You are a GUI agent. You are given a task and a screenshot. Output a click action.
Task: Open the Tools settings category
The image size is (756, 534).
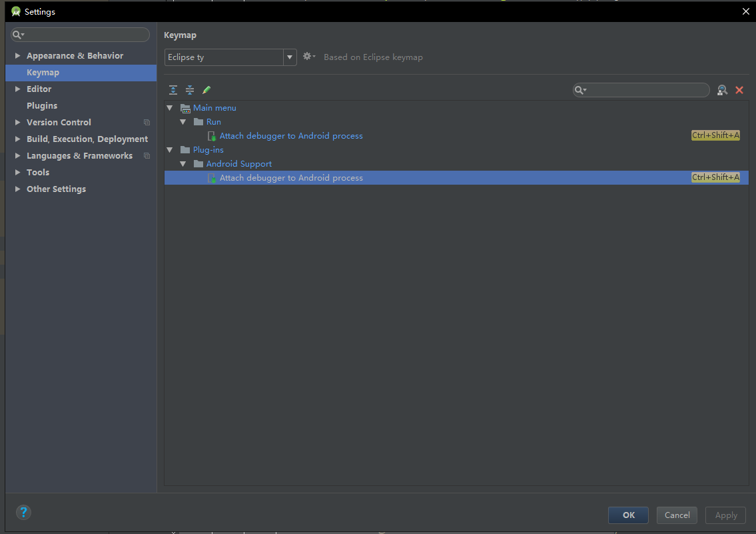click(x=38, y=173)
